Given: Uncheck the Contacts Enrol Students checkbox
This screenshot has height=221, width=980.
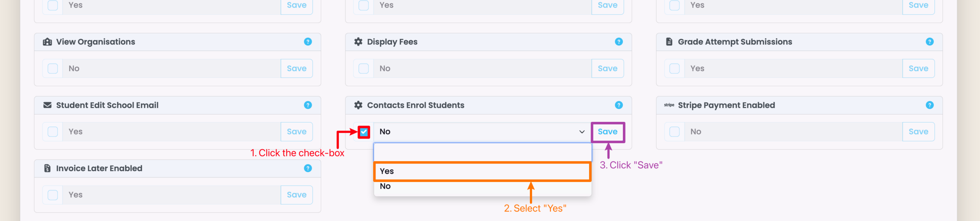Looking at the screenshot, I should click(364, 132).
